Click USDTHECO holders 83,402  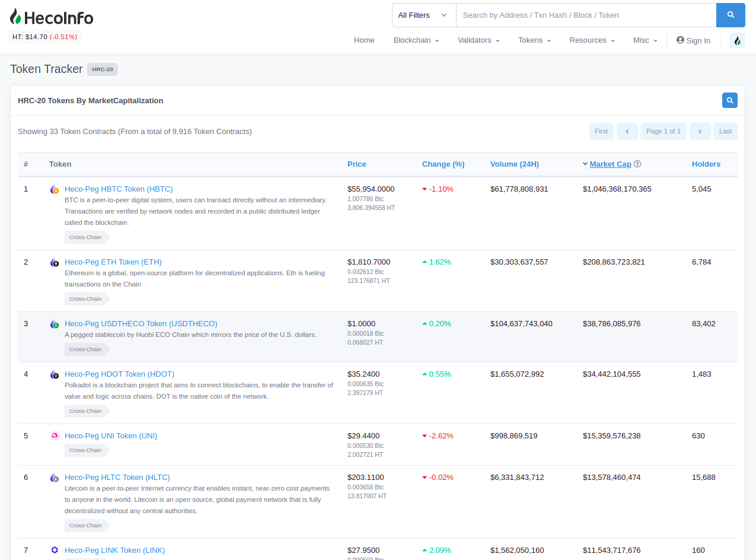[704, 324]
